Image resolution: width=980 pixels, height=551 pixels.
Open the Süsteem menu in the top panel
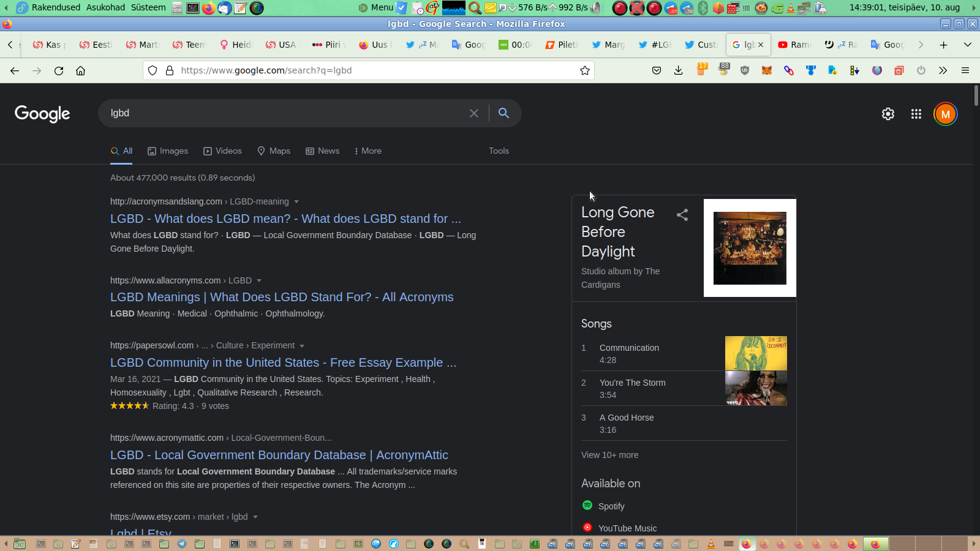point(148,7)
